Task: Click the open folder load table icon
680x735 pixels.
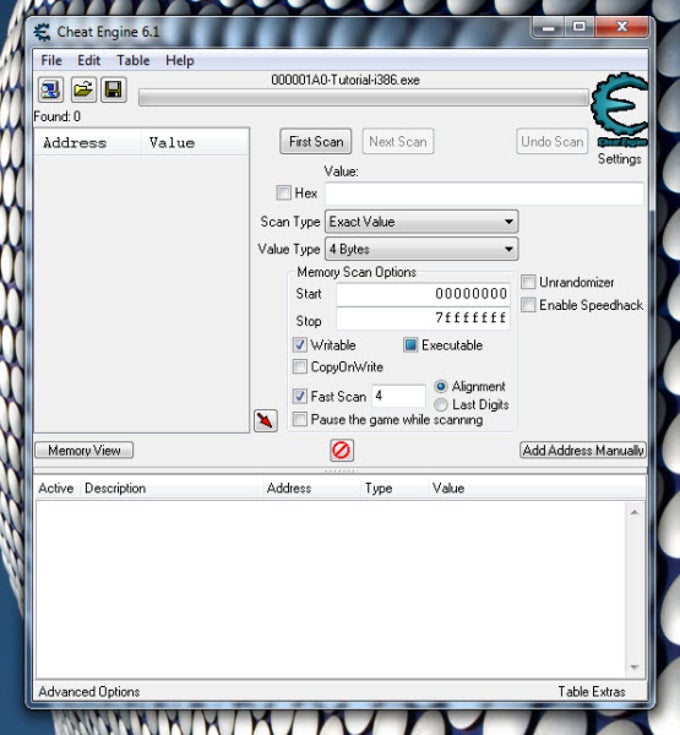Action: (83, 91)
